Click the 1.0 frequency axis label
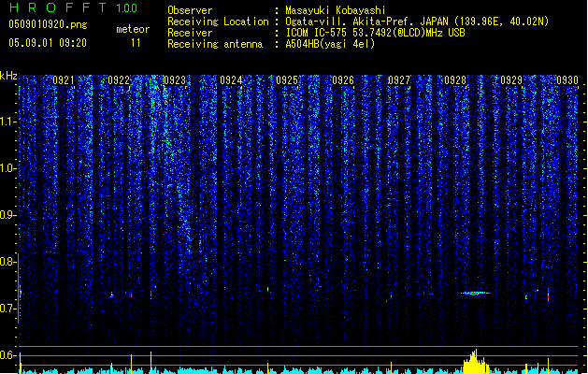Image resolution: width=588 pixels, height=374 pixels. point(7,168)
